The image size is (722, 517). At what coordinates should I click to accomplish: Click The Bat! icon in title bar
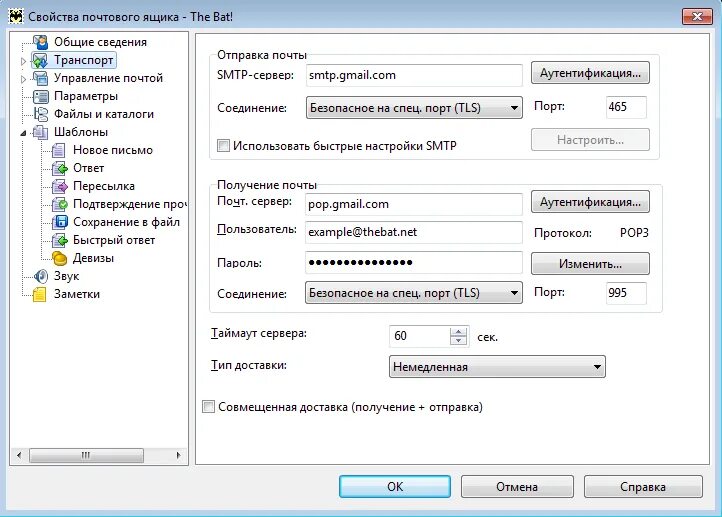click(x=16, y=17)
